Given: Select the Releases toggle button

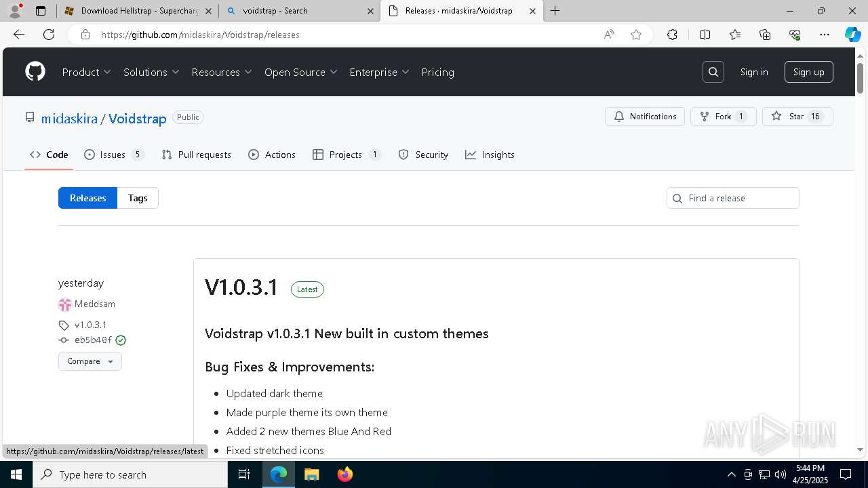Looking at the screenshot, I should coord(88,198).
